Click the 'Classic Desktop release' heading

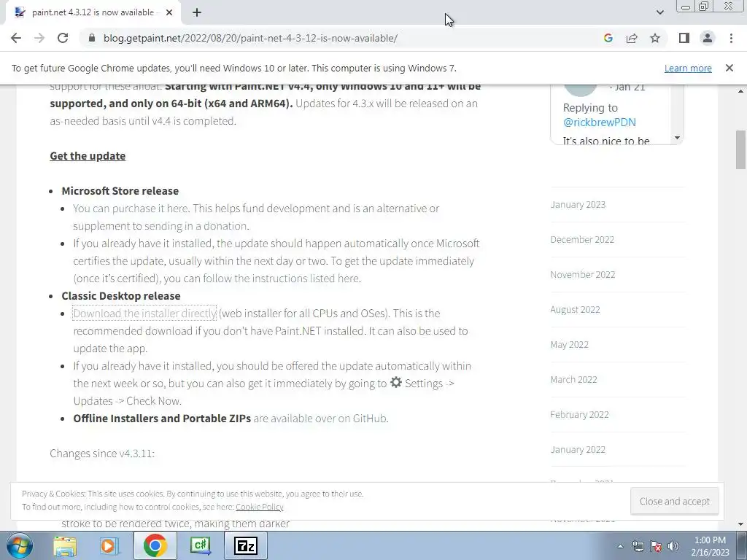pos(121,296)
